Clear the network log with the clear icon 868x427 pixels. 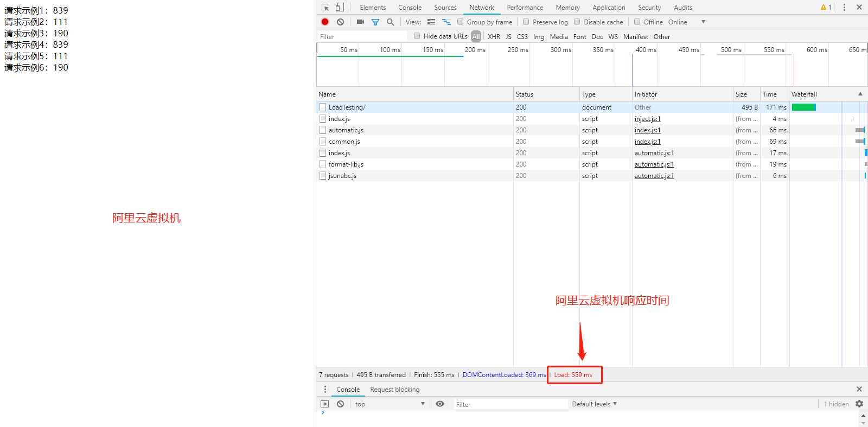tap(340, 22)
